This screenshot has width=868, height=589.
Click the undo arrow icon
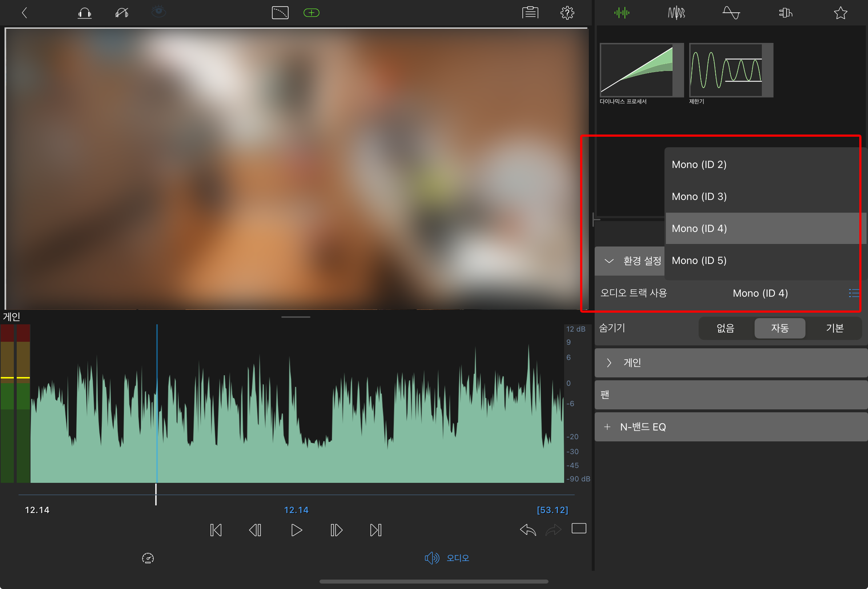pyautogui.click(x=527, y=530)
